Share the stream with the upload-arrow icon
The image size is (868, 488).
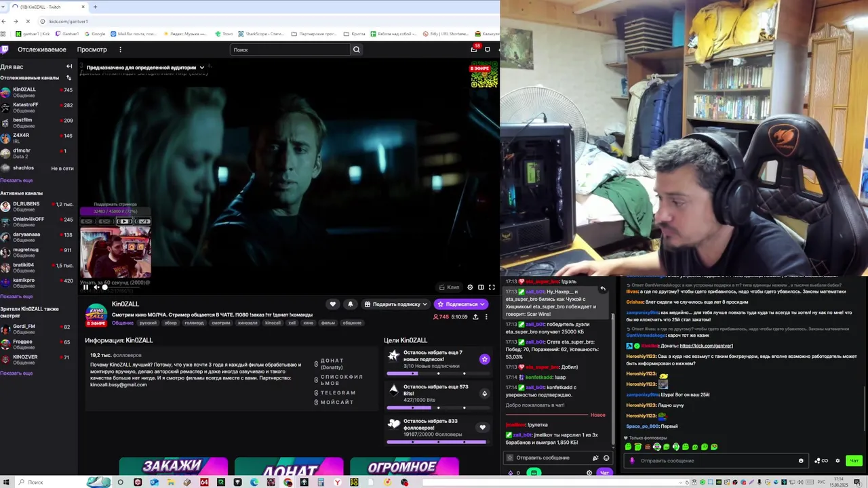[x=475, y=317]
